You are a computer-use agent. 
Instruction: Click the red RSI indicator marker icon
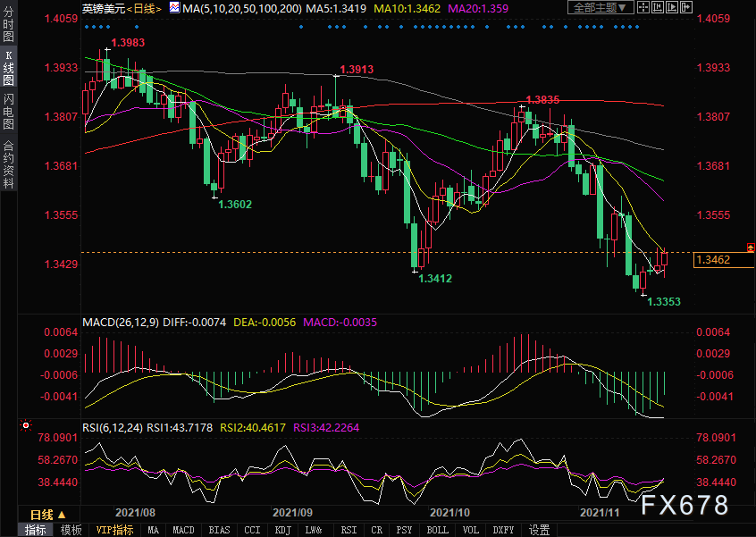point(26,425)
